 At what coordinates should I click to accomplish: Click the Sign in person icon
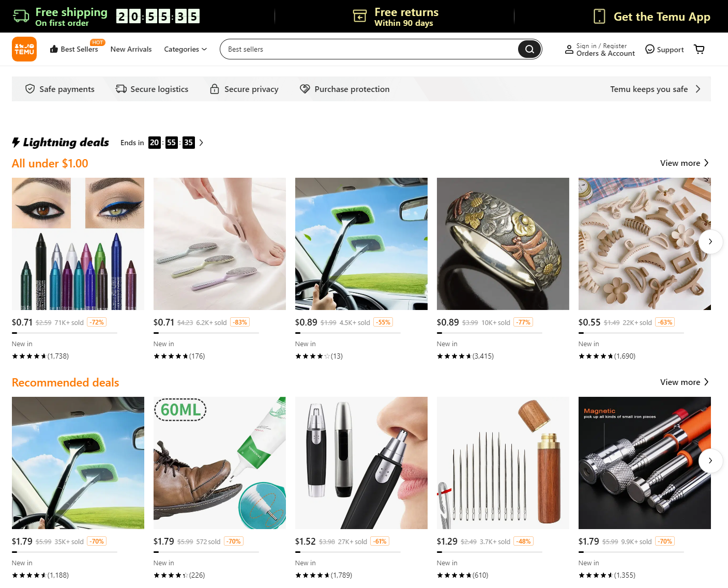pos(569,50)
